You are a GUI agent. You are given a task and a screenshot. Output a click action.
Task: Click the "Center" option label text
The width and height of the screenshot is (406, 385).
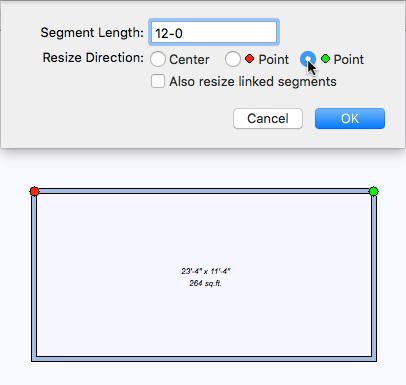pyautogui.click(x=189, y=59)
